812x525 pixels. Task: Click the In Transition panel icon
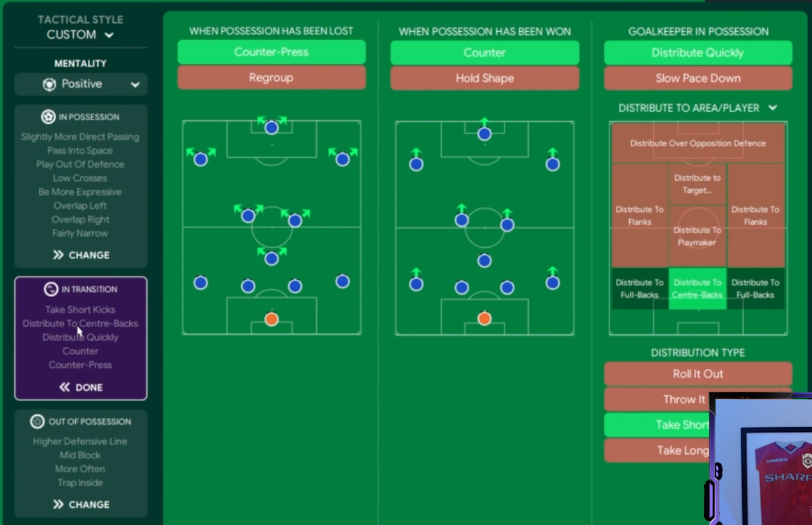(50, 289)
